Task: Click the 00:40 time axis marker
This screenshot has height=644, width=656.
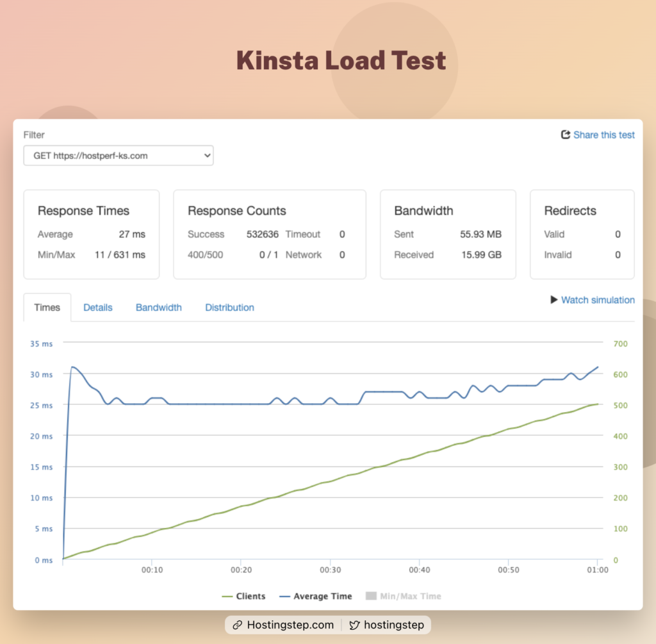Action: click(x=419, y=570)
